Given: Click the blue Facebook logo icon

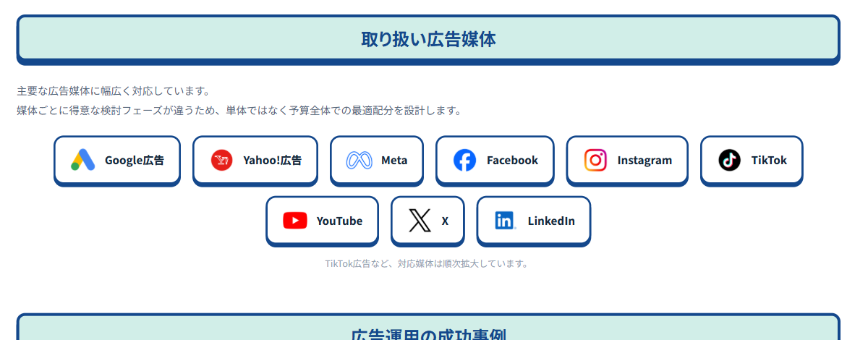Looking at the screenshot, I should click(x=464, y=160).
